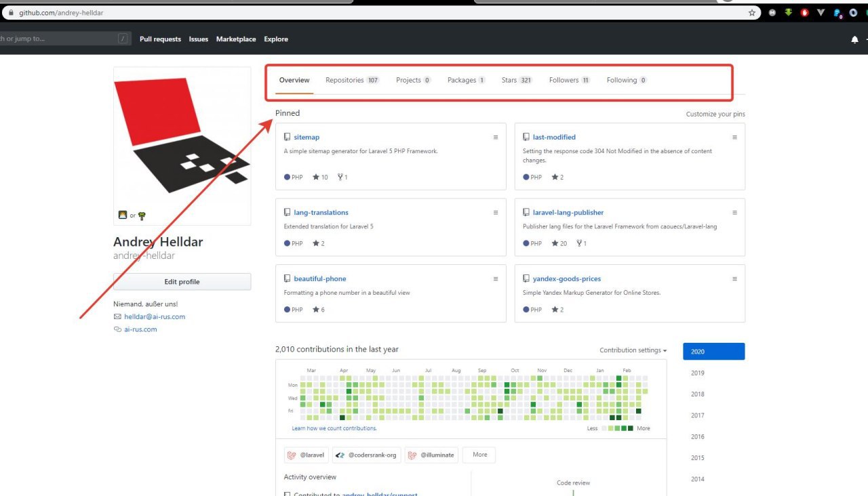Click the star count on sitemap
This screenshot has height=496, width=868.
click(320, 178)
